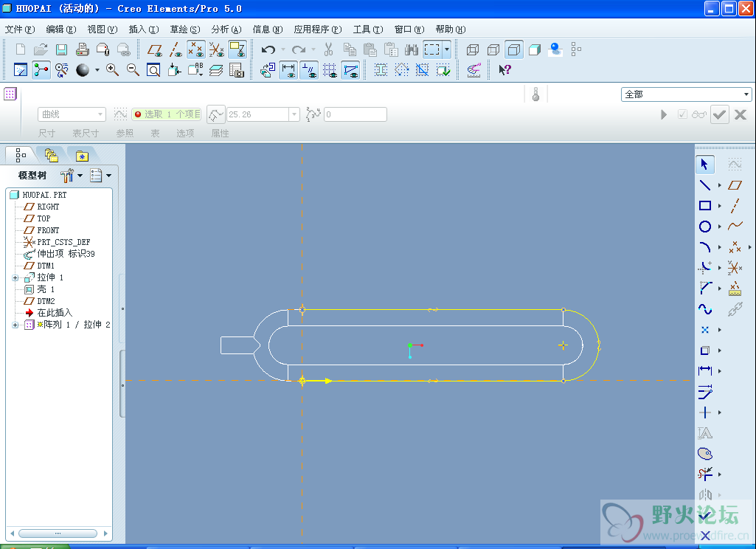Click the model tree horizontal scrollbar
The image size is (756, 549).
58,534
